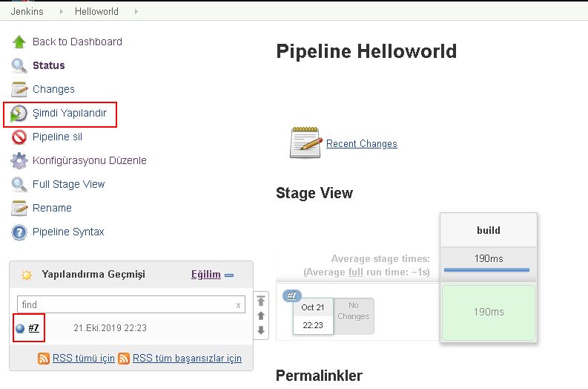Clear the find box with x
The height and width of the screenshot is (389, 588).
(238, 305)
